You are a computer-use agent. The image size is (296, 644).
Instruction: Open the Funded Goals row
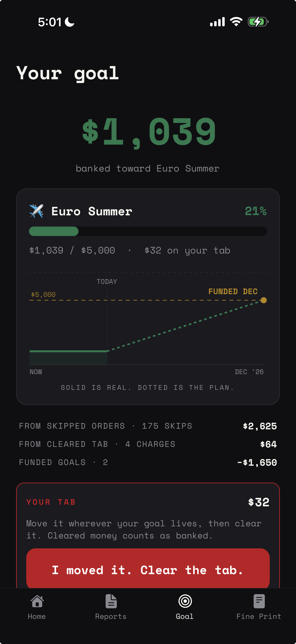[x=148, y=462]
